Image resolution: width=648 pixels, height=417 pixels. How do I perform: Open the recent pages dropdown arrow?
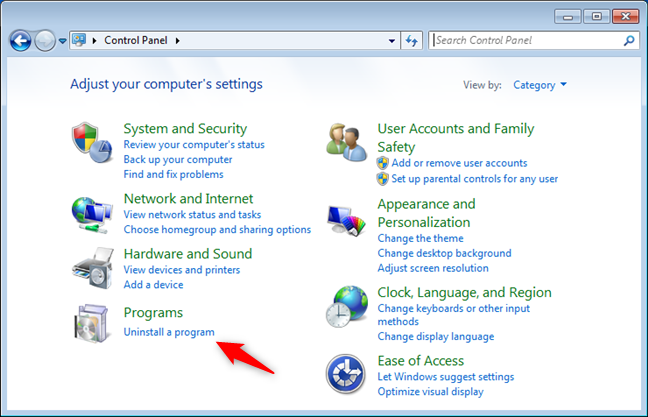[62, 41]
